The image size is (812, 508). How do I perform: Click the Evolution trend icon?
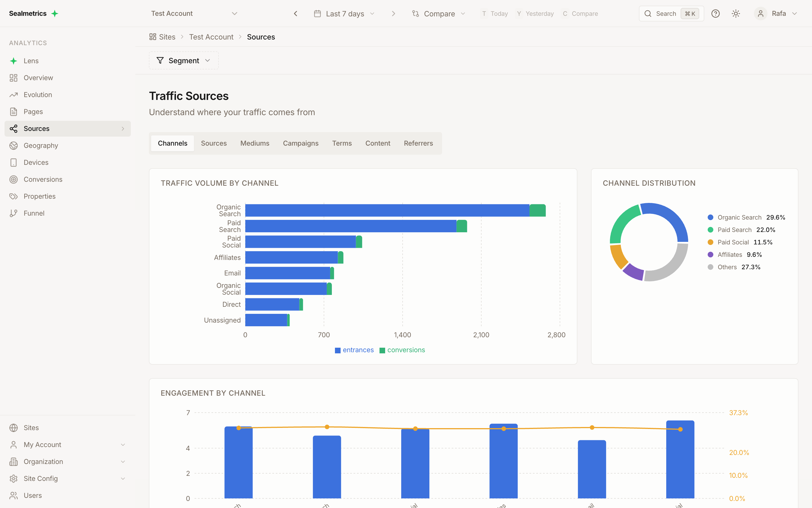pyautogui.click(x=14, y=95)
